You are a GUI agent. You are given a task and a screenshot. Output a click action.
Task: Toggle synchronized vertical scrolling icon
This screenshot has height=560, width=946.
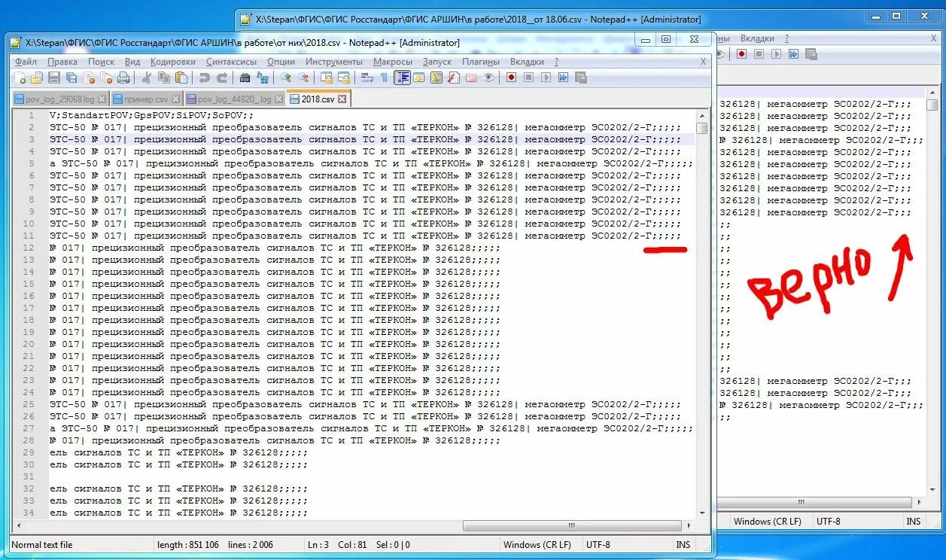[x=326, y=78]
